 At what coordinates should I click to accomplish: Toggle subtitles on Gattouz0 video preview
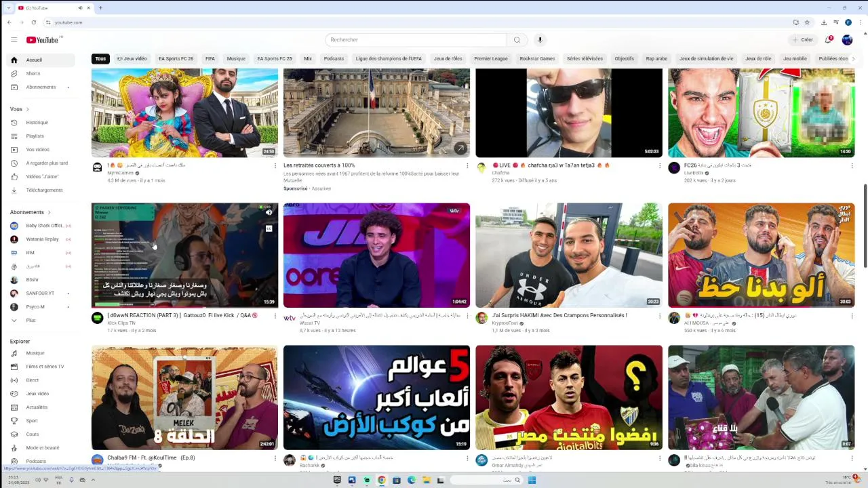pyautogui.click(x=269, y=228)
